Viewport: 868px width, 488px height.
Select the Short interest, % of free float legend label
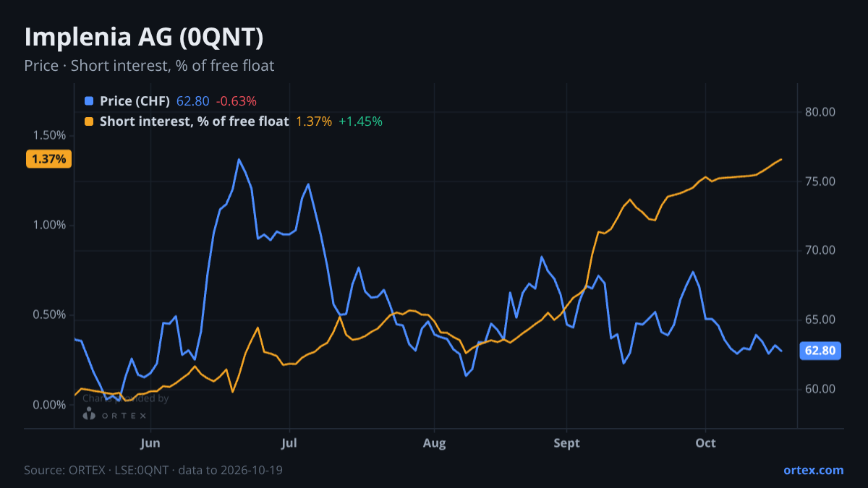click(195, 121)
